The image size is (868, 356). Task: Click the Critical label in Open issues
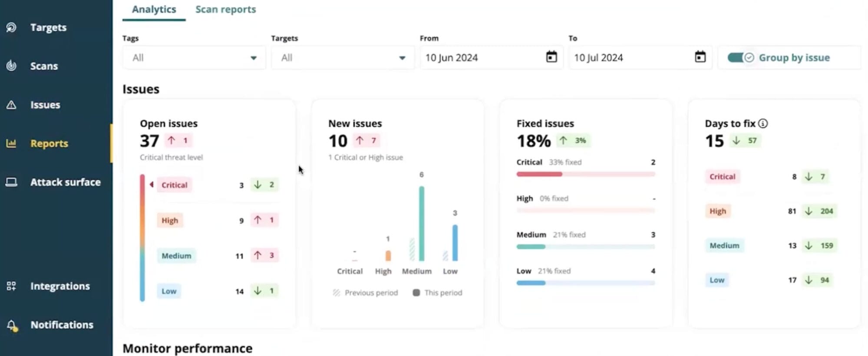tap(174, 185)
